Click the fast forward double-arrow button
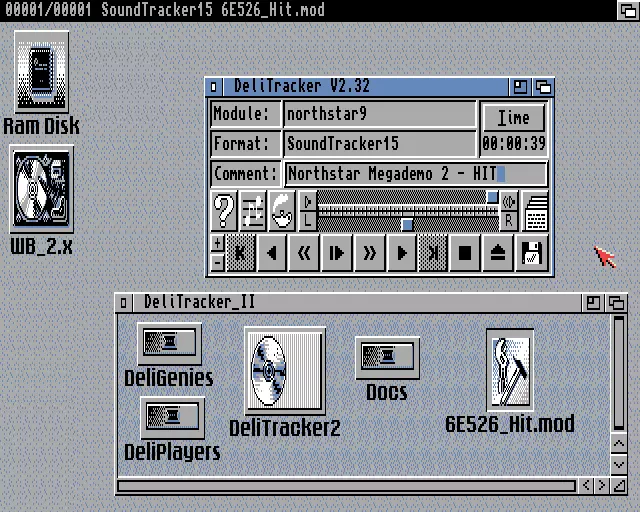 (369, 253)
